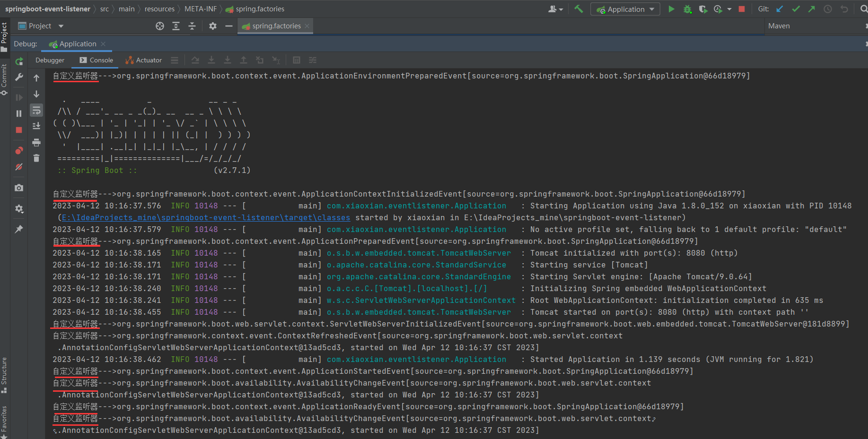Expand all in the Project panel

(176, 26)
